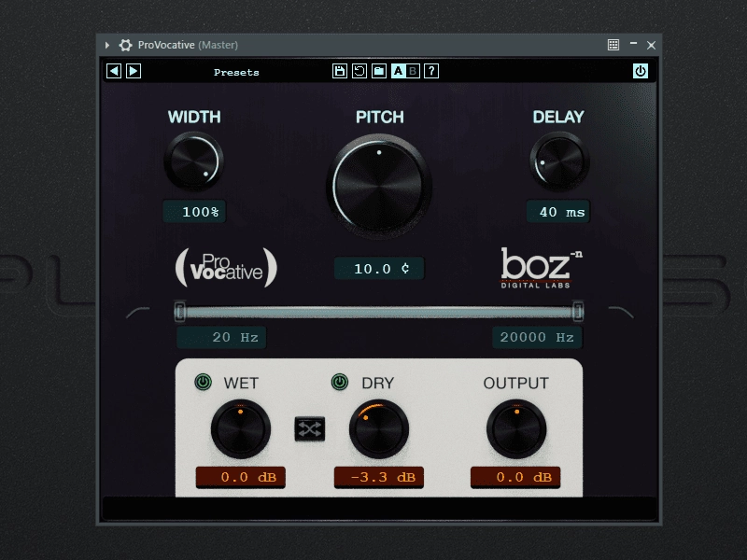Toggle the DRY power button

(340, 382)
